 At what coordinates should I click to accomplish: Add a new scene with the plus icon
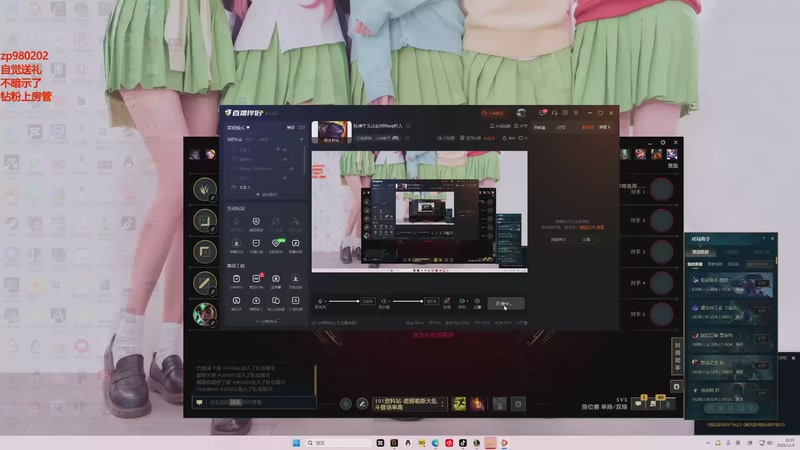pyautogui.click(x=302, y=139)
